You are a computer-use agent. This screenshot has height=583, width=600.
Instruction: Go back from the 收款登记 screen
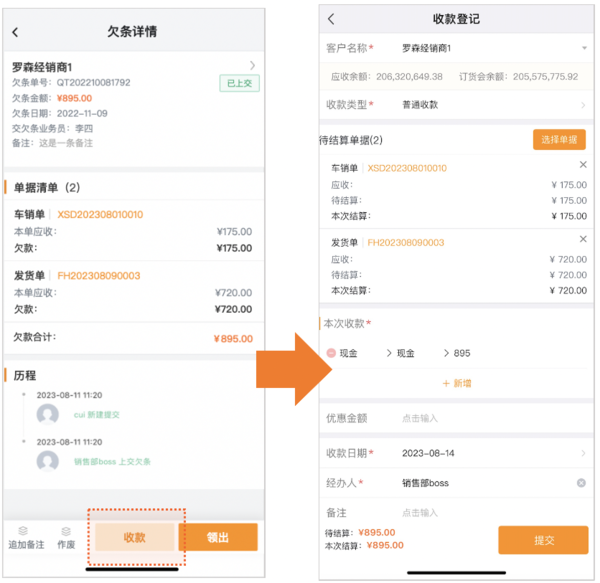pyautogui.click(x=331, y=19)
